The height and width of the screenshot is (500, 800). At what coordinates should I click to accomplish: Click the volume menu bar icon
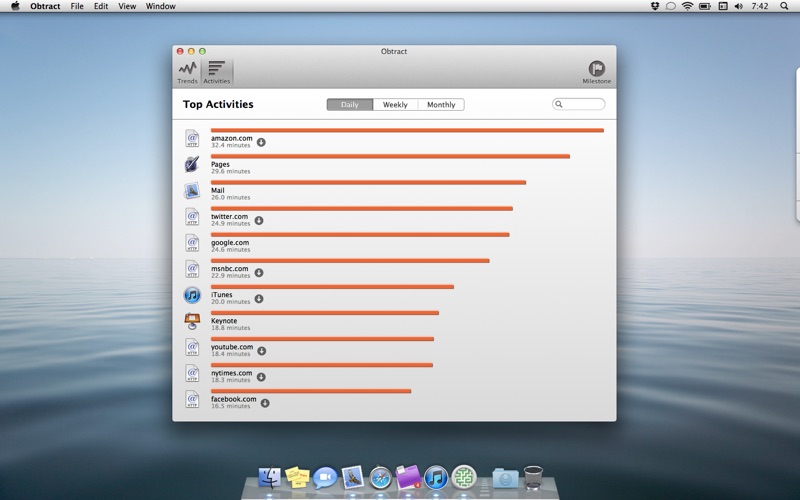click(x=739, y=6)
